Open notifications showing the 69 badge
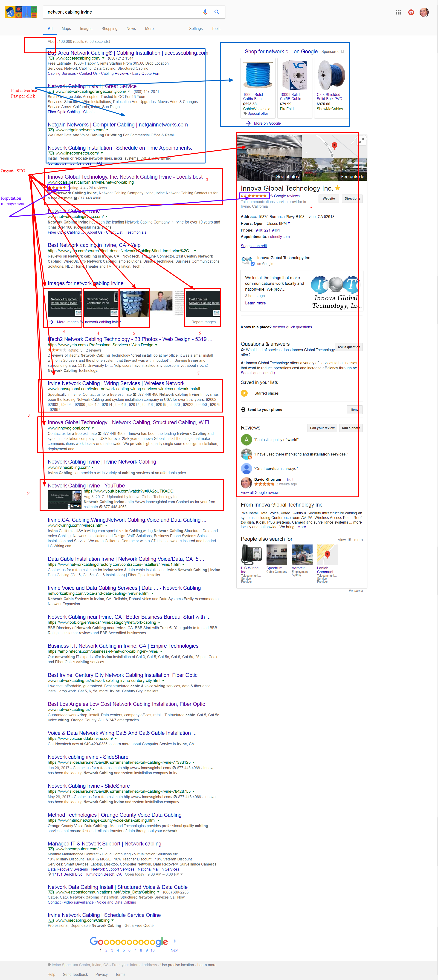 pyautogui.click(x=411, y=12)
